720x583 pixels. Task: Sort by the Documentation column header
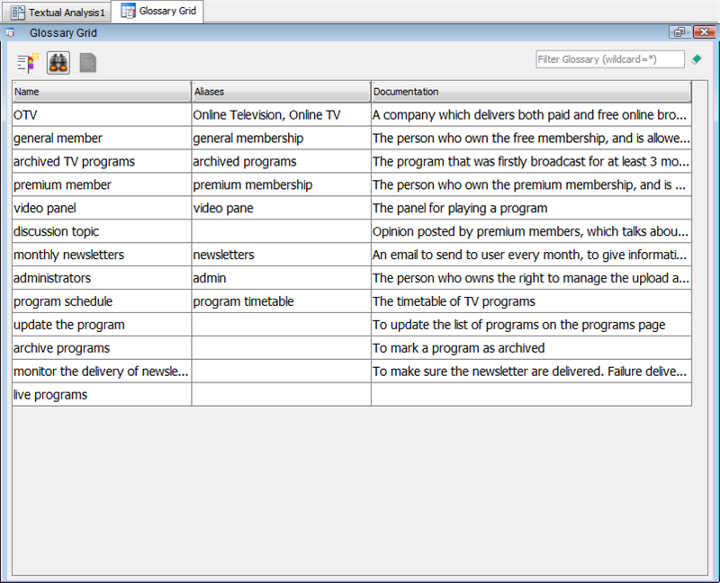[x=531, y=91]
